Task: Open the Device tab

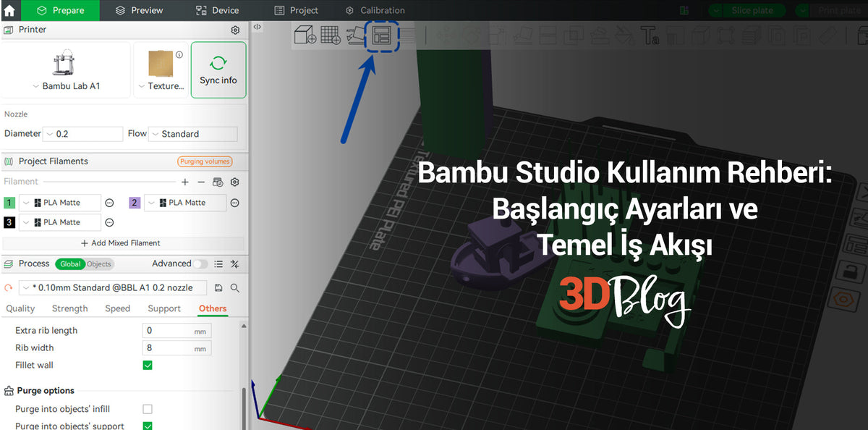Action: [218, 10]
